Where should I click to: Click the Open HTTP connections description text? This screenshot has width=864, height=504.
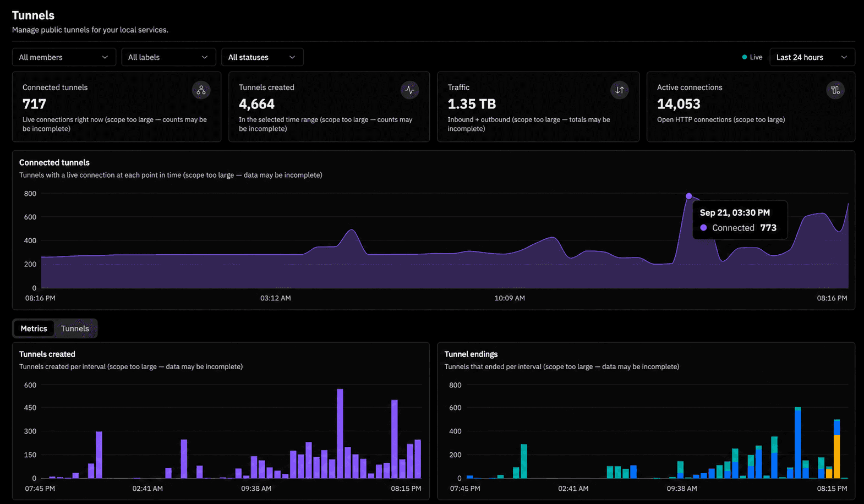click(721, 119)
